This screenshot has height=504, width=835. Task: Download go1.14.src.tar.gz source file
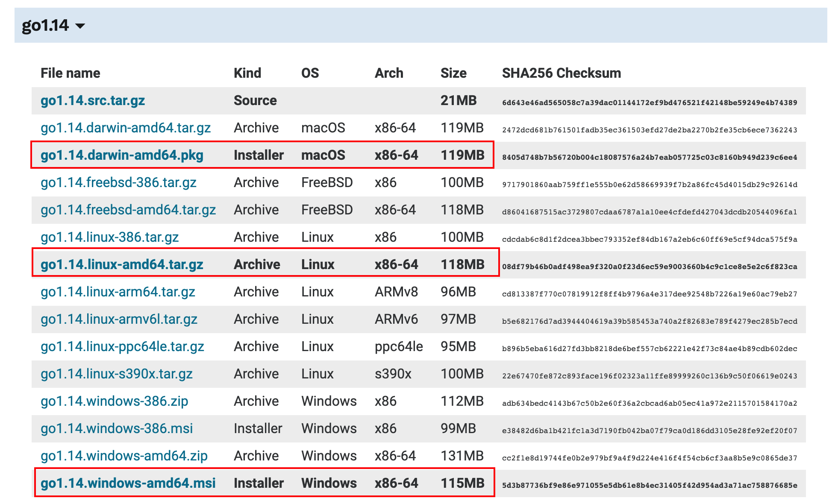pyautogui.click(x=93, y=101)
